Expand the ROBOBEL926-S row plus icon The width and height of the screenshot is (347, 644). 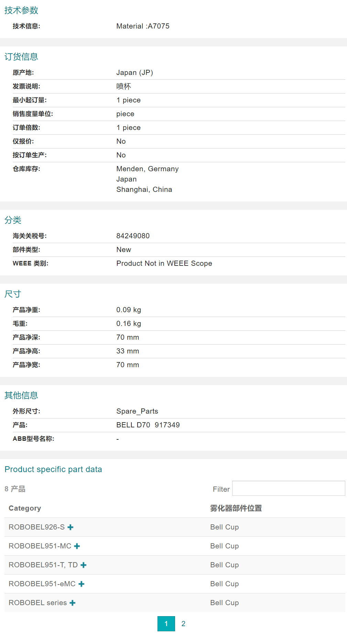pyautogui.click(x=71, y=527)
